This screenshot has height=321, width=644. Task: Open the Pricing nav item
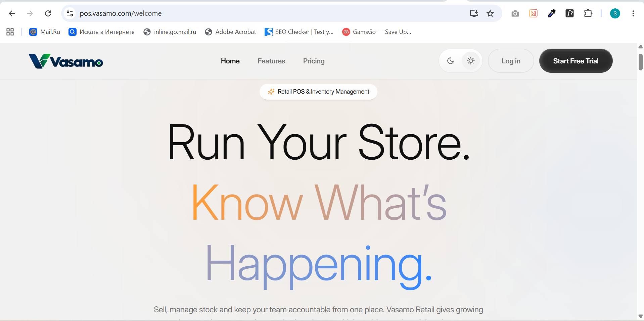[314, 61]
